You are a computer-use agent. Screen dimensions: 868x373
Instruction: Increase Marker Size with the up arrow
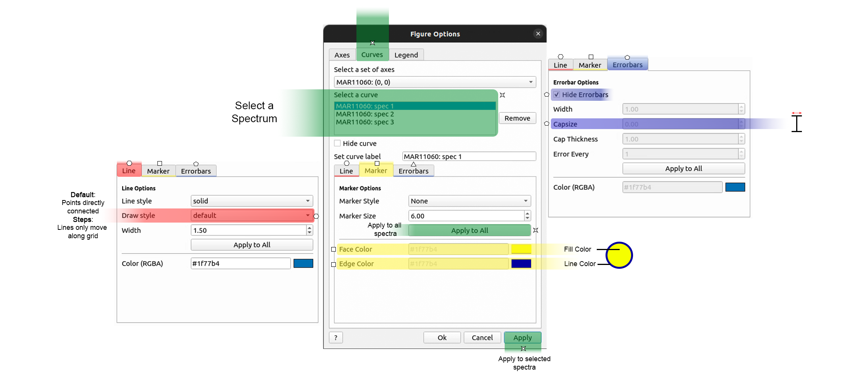tap(527, 213)
